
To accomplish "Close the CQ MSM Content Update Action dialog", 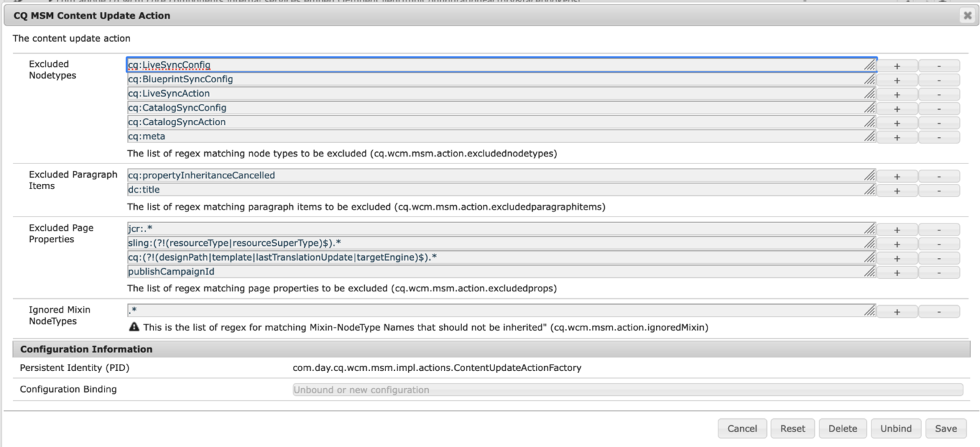I will [967, 15].
